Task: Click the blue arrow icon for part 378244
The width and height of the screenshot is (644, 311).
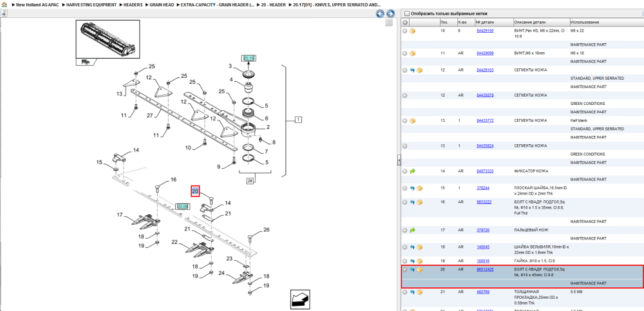Action: [x=412, y=188]
